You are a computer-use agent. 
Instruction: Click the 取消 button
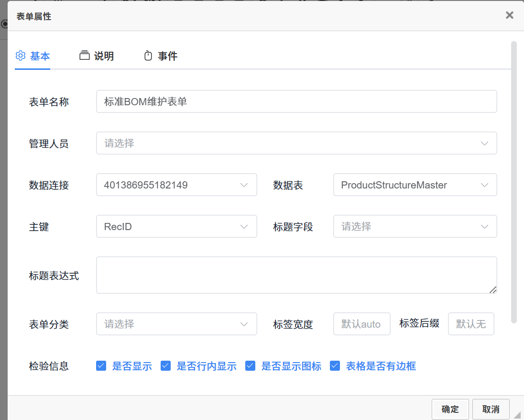coord(491,409)
